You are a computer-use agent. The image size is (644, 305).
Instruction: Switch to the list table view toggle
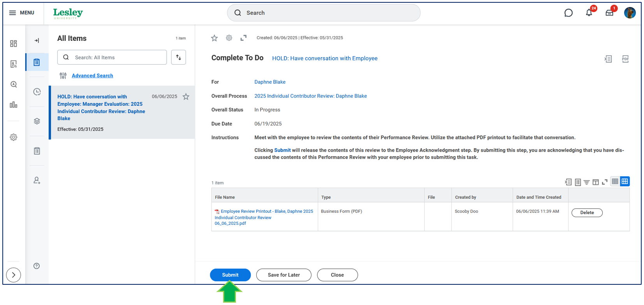[x=615, y=181]
